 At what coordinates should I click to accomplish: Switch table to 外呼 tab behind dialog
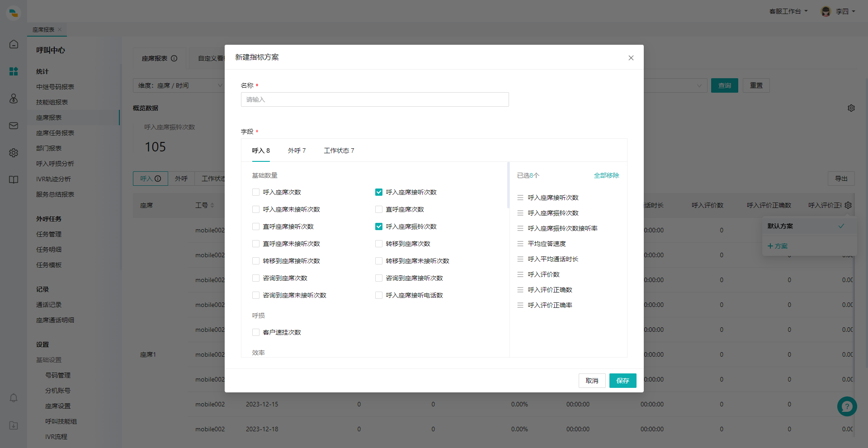pos(181,179)
